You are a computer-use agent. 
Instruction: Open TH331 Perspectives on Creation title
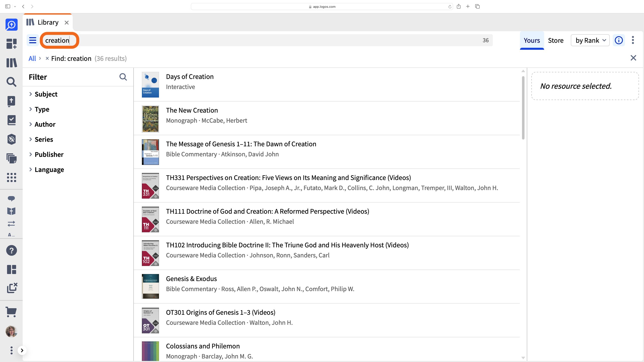288,177
